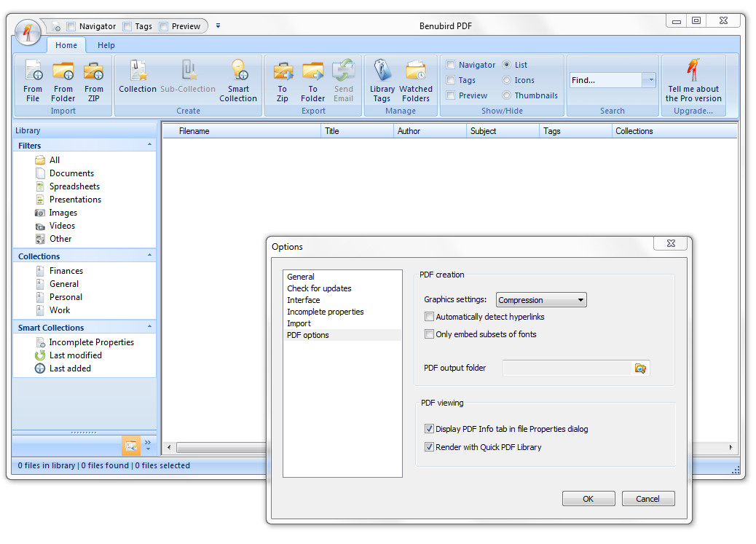Export files To Zip
Screen dimensions: 756x544
(283, 81)
